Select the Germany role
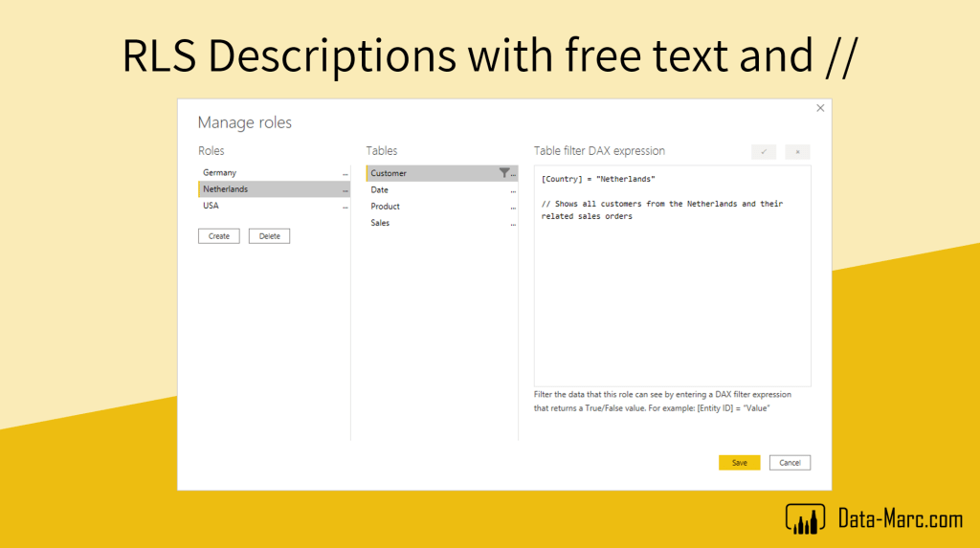The image size is (980, 548). coord(220,173)
